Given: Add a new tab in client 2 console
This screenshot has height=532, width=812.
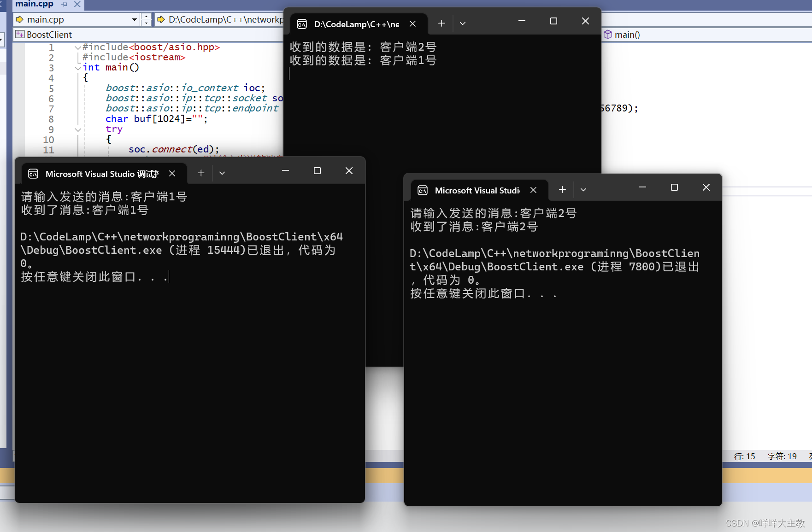Looking at the screenshot, I should 562,189.
